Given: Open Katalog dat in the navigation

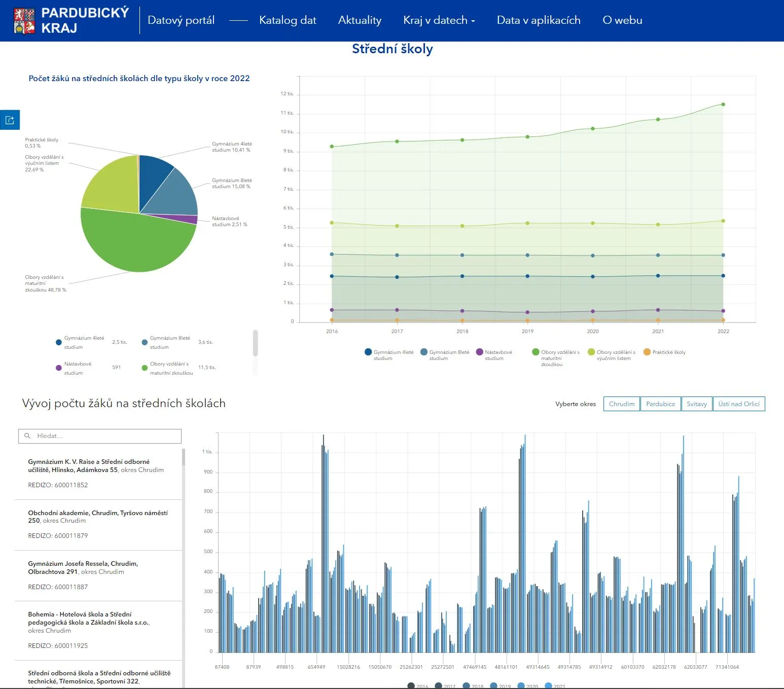Looking at the screenshot, I should (288, 20).
